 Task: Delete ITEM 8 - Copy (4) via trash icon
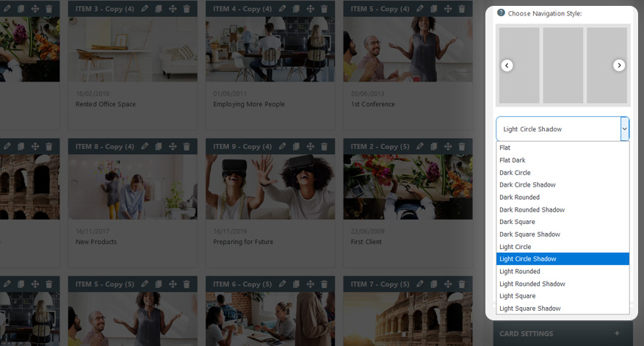pos(187,146)
